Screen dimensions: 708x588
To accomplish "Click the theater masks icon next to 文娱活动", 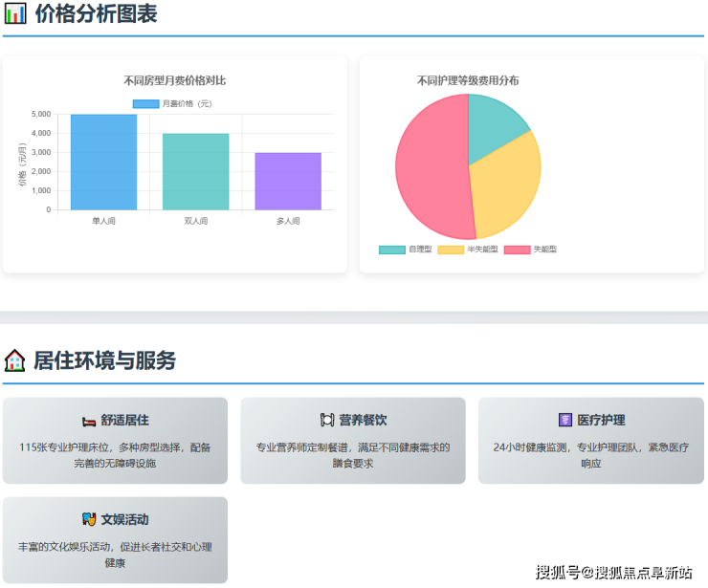I will coord(89,520).
